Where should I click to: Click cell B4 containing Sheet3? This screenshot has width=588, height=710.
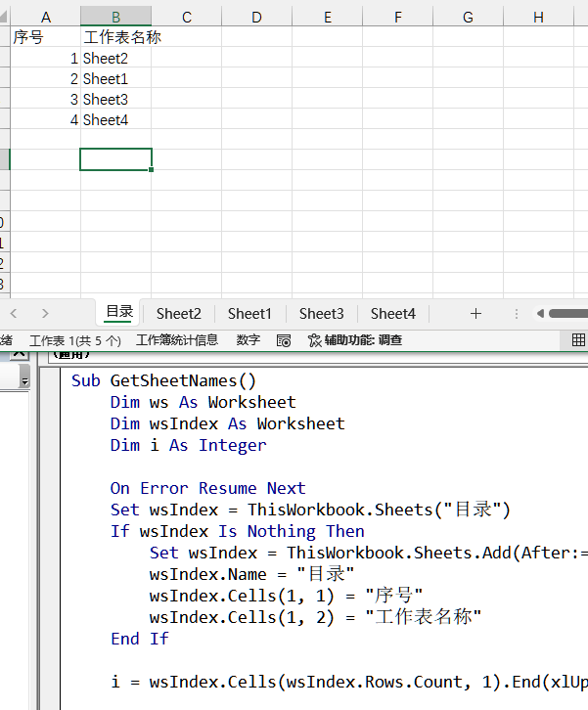pos(115,100)
